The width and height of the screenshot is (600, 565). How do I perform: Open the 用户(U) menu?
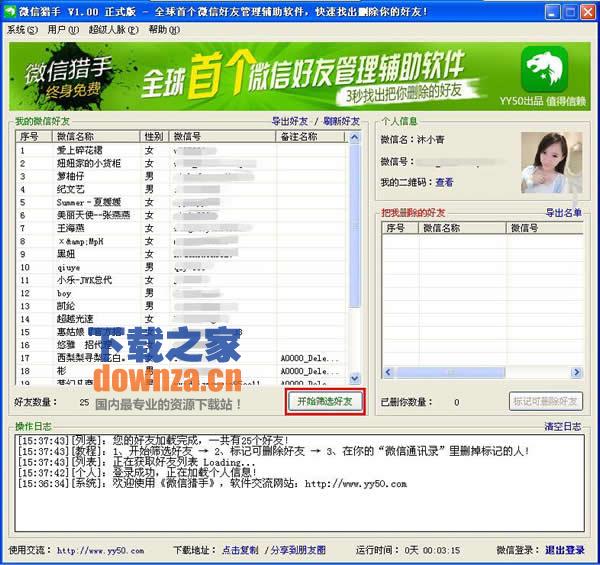point(63,30)
